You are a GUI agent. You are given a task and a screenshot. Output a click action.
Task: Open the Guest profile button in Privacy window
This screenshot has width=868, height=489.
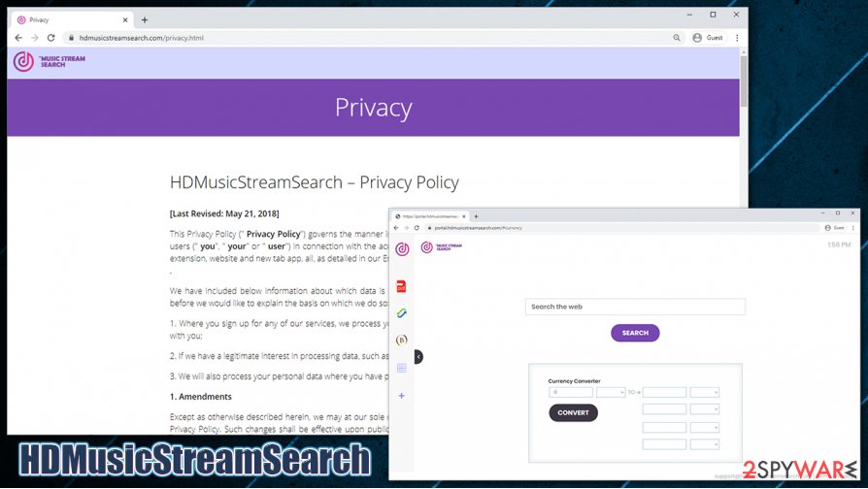point(708,38)
